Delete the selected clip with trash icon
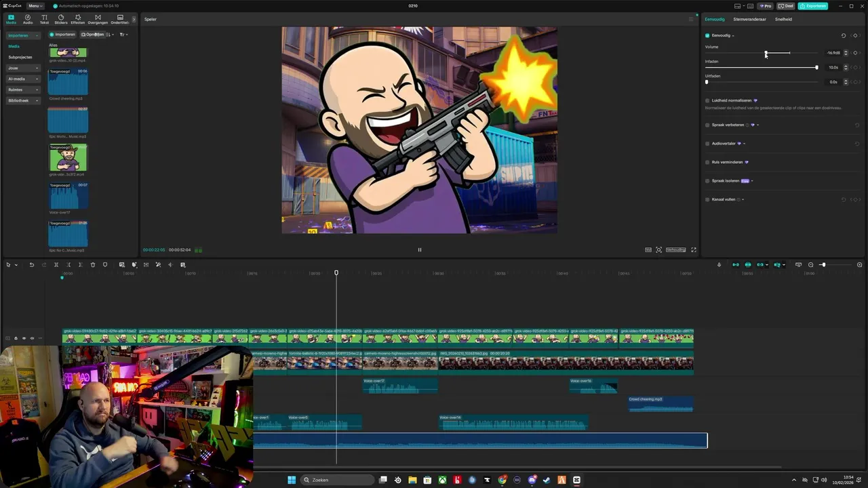 (x=93, y=264)
